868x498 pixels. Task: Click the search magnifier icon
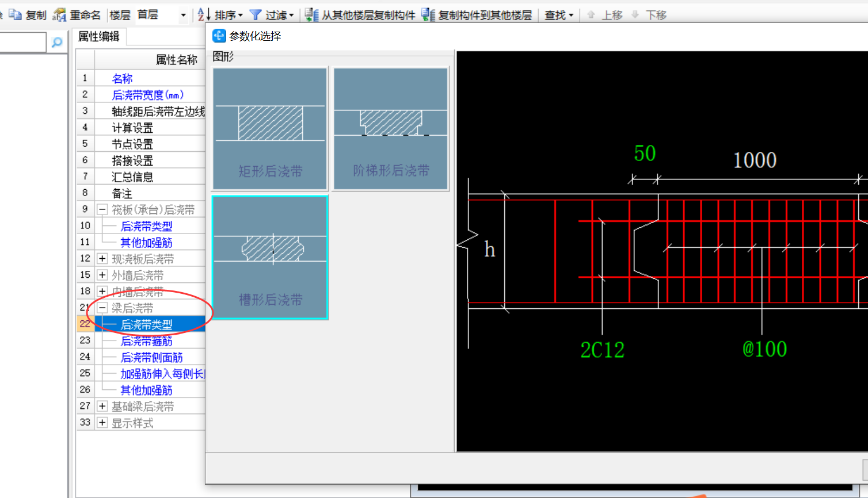[56, 43]
